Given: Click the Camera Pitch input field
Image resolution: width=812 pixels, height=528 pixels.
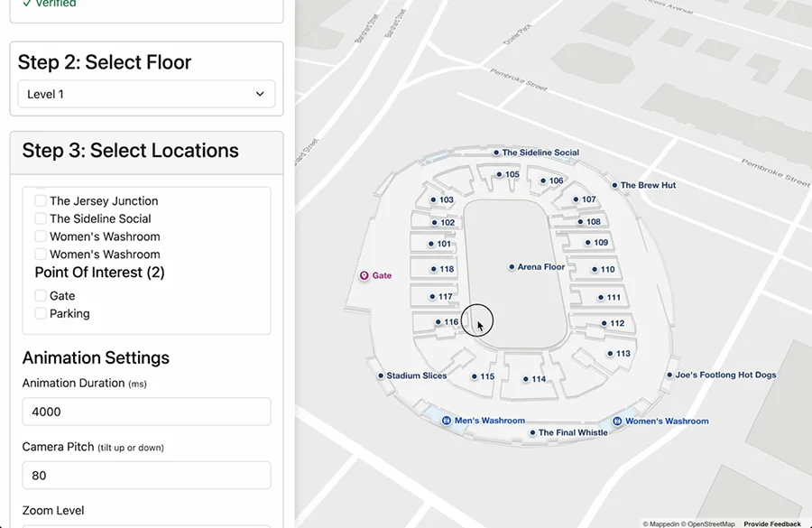Looking at the screenshot, I should [x=146, y=475].
